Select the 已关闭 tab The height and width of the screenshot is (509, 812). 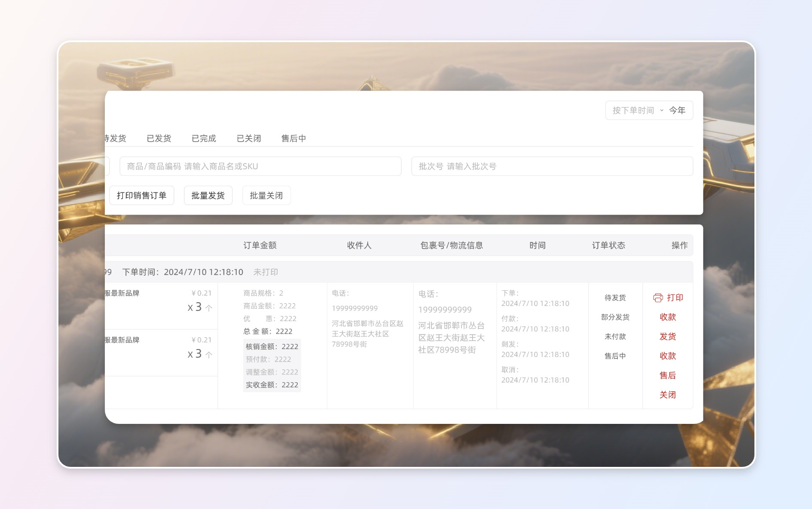[x=249, y=138]
